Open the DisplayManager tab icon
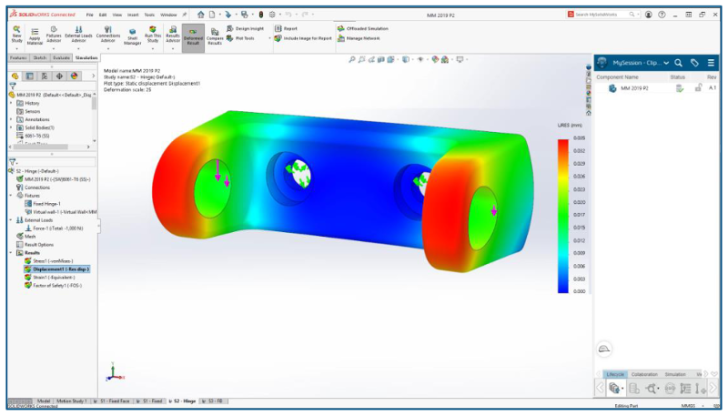 74,76
